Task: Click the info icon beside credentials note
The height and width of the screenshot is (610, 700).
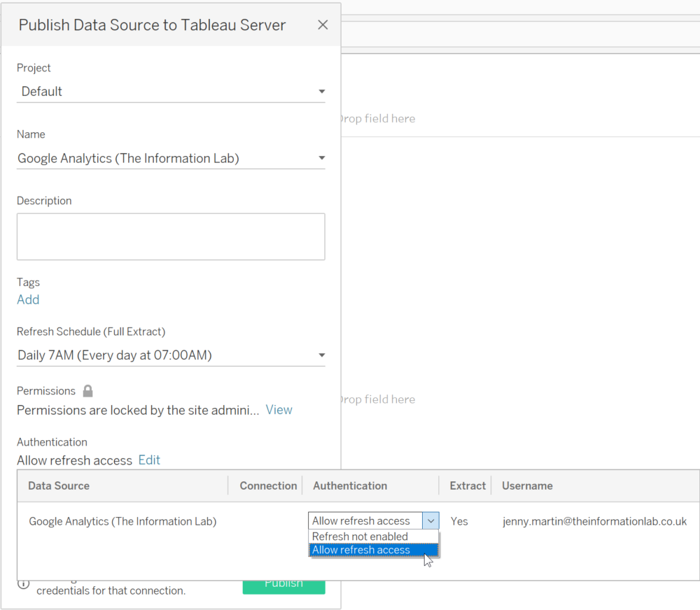Action: (23, 583)
